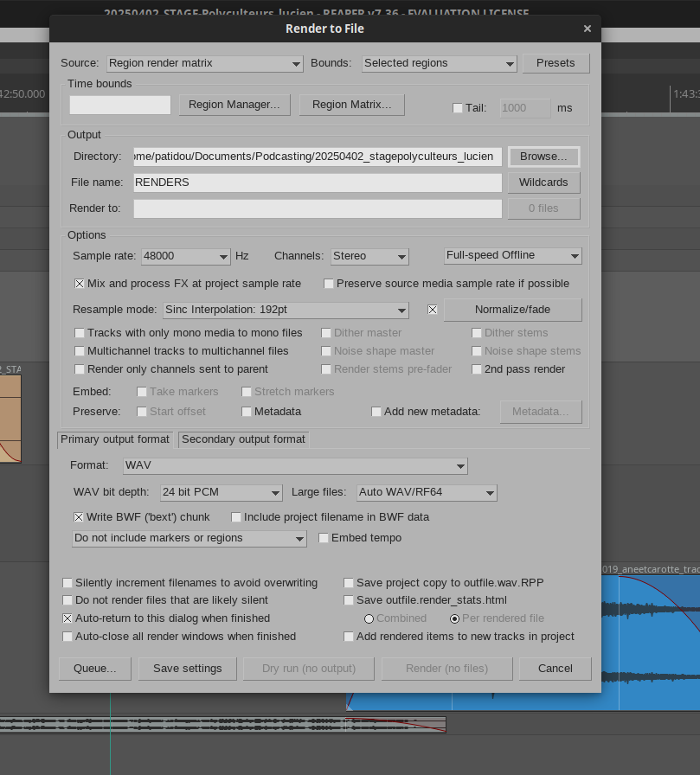Open the Region Manager
The image size is (700, 775).
[x=234, y=105]
